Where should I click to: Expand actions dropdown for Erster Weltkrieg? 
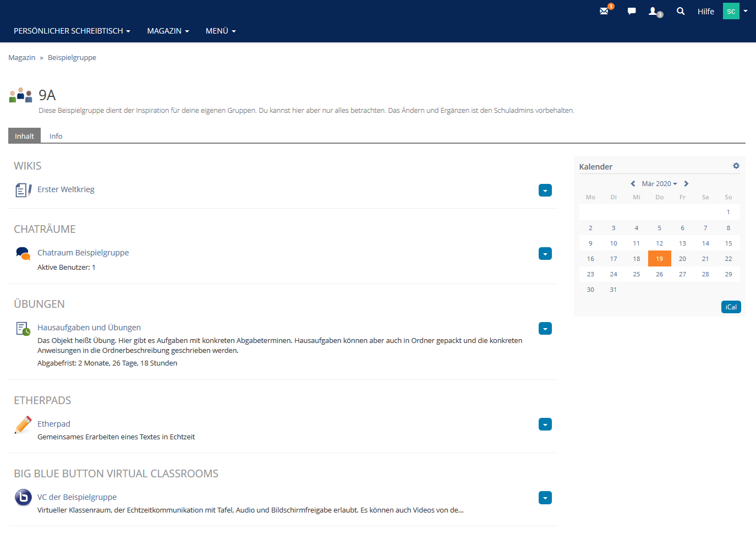[545, 190]
